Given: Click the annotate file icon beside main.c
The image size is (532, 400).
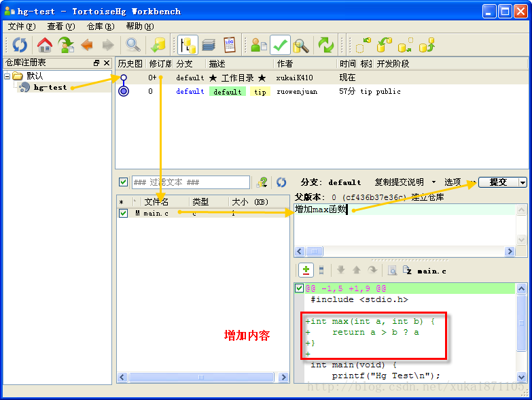Looking at the screenshot, I should click(x=407, y=270).
